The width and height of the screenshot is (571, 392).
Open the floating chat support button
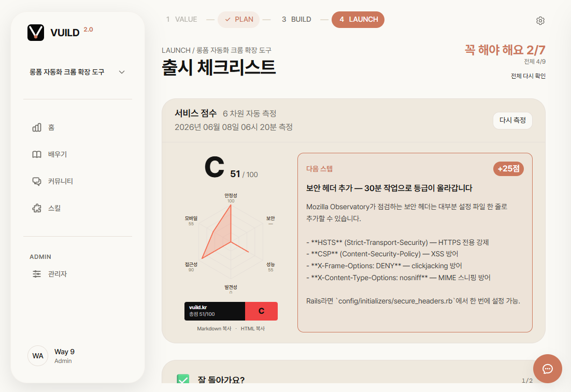click(x=547, y=369)
